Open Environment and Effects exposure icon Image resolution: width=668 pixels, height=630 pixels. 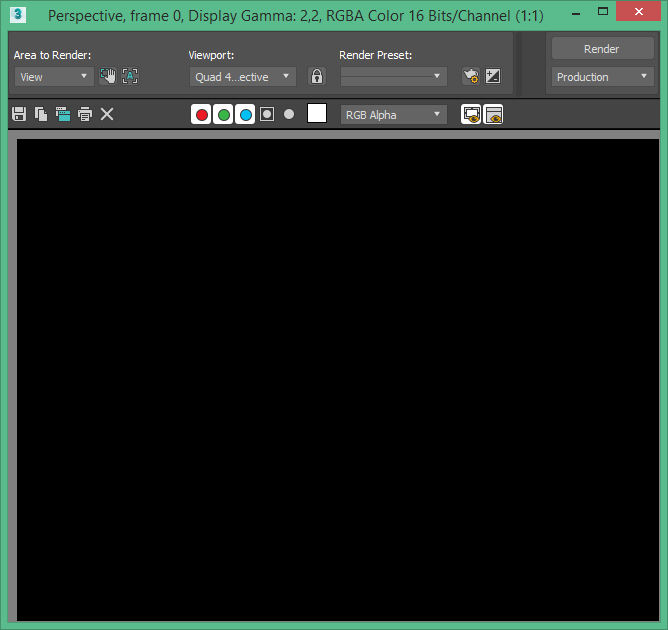tap(493, 76)
